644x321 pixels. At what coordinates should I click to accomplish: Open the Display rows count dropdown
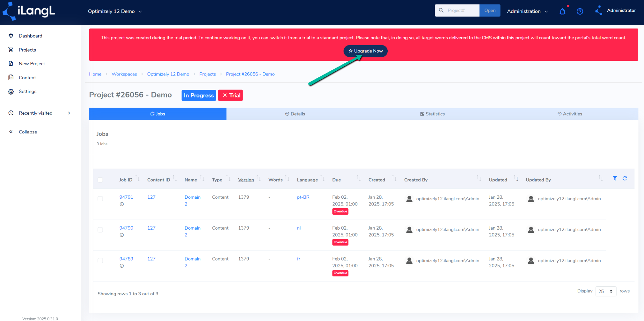click(606, 291)
